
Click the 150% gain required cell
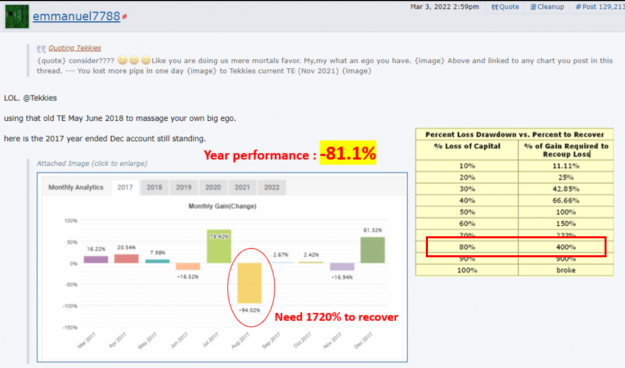pos(566,224)
